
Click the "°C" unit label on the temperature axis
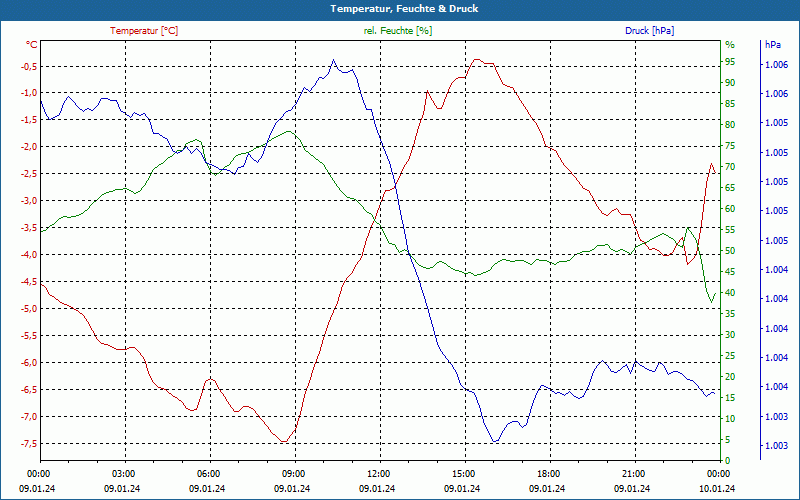pos(32,45)
